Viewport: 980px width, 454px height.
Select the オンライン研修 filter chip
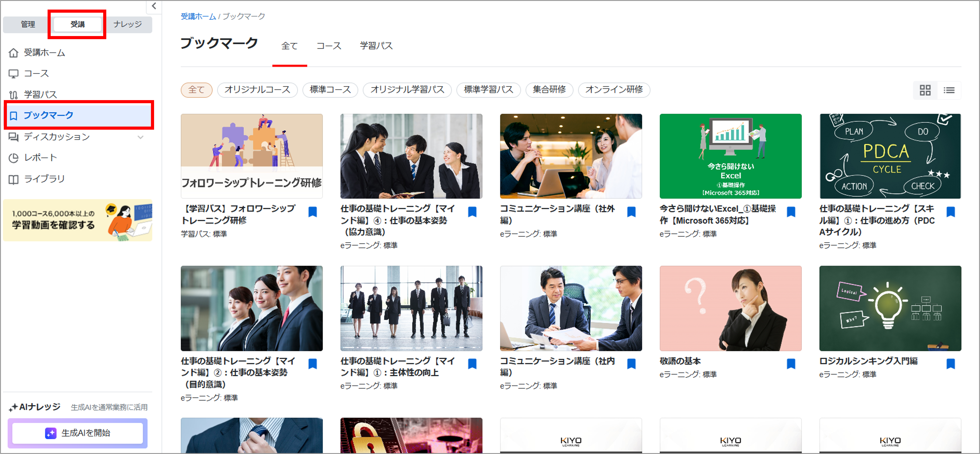pyautogui.click(x=614, y=90)
